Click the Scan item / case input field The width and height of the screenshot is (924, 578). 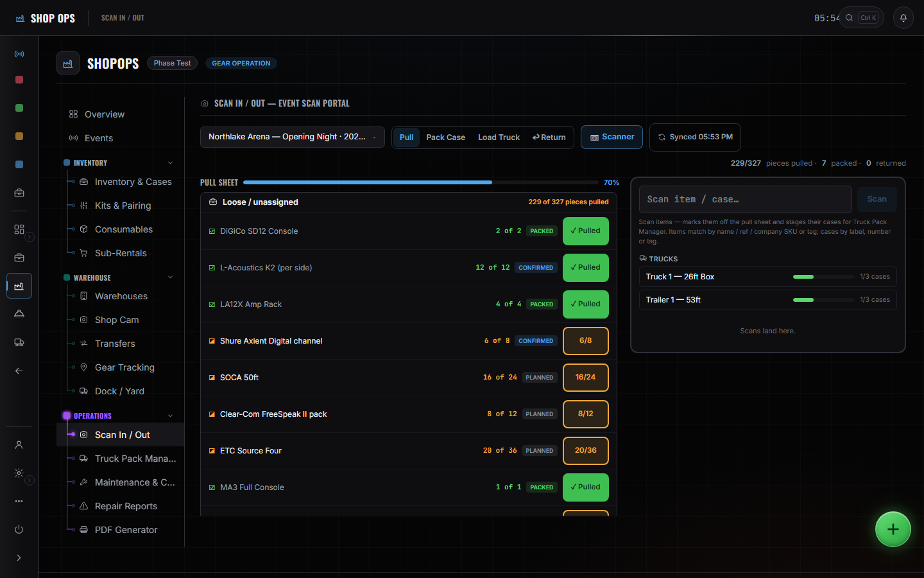pos(746,199)
